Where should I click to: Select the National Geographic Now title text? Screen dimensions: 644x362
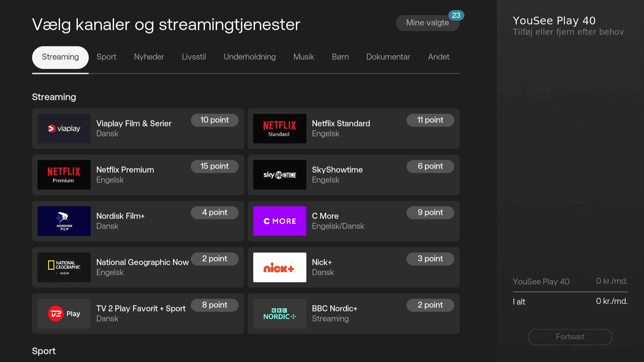click(x=143, y=262)
